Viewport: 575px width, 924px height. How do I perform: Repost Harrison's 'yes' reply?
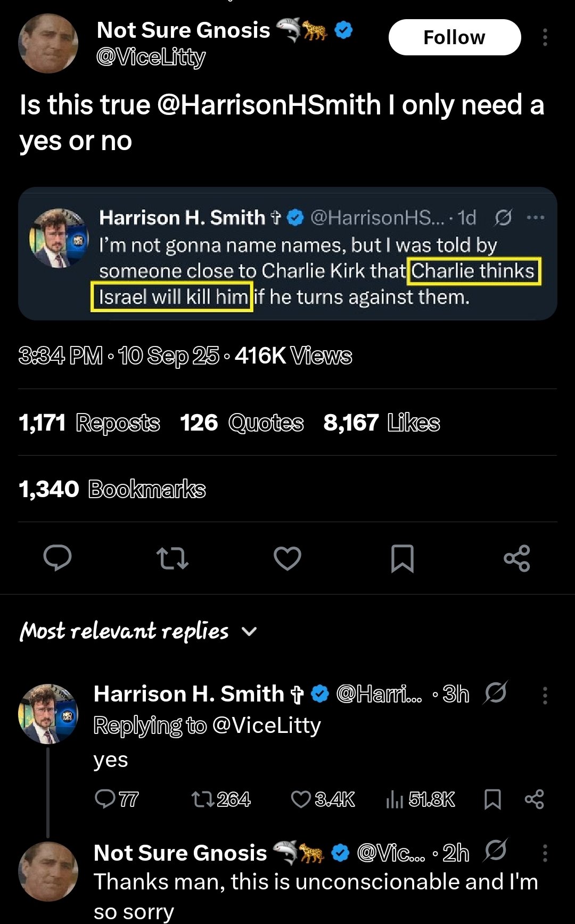202,799
